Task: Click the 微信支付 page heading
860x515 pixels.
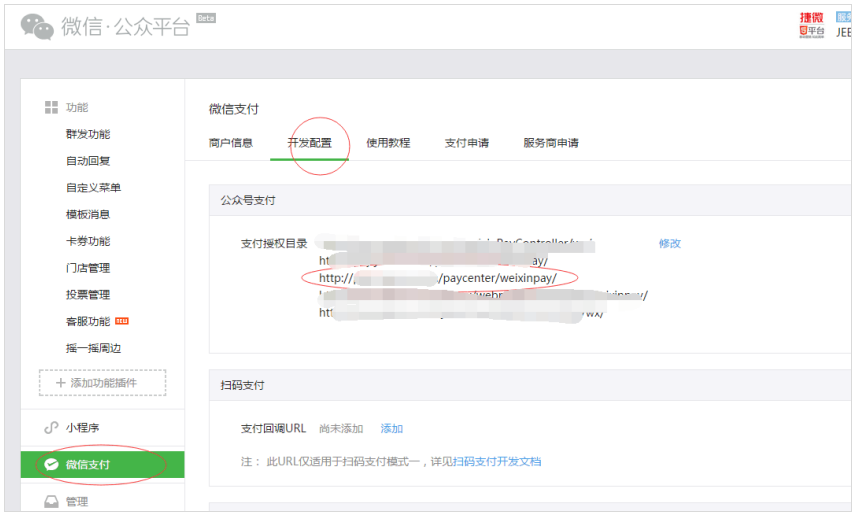Action: (x=234, y=109)
